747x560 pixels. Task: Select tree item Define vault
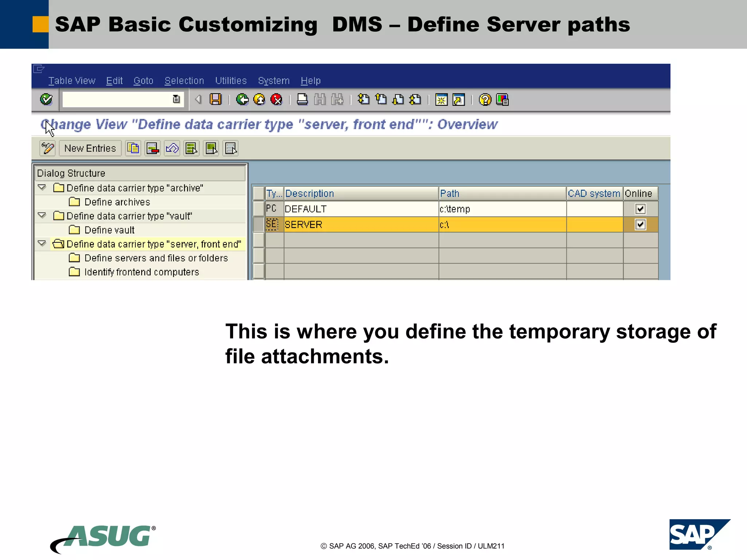(109, 230)
